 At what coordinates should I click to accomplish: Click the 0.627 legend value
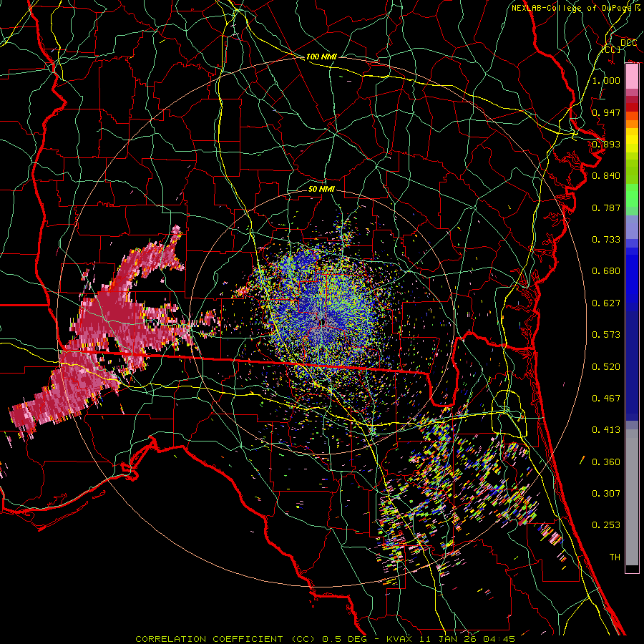click(606, 303)
